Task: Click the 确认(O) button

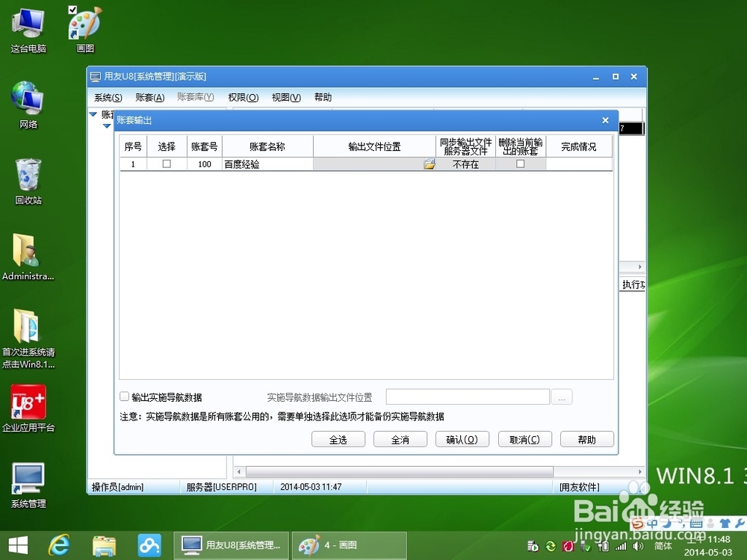Action: coord(462,440)
